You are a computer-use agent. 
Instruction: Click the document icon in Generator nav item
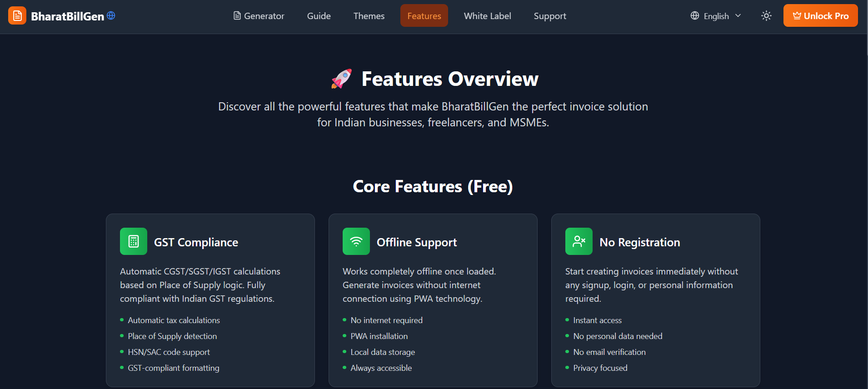click(x=237, y=16)
